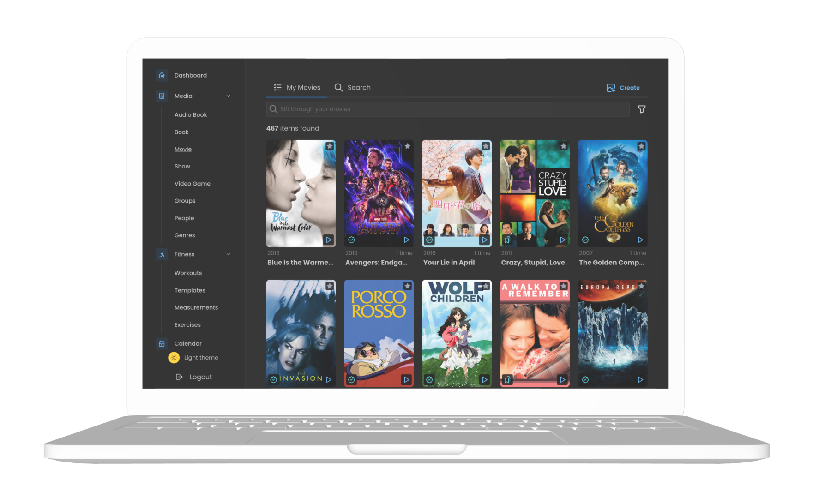The width and height of the screenshot is (831, 504).
Task: Open Audio Book in sidebar
Action: click(191, 115)
